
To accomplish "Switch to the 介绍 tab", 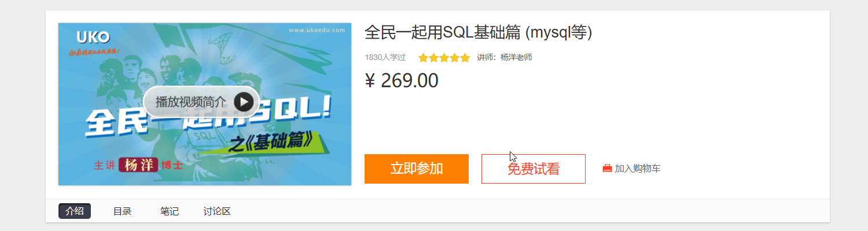I will click(x=75, y=211).
